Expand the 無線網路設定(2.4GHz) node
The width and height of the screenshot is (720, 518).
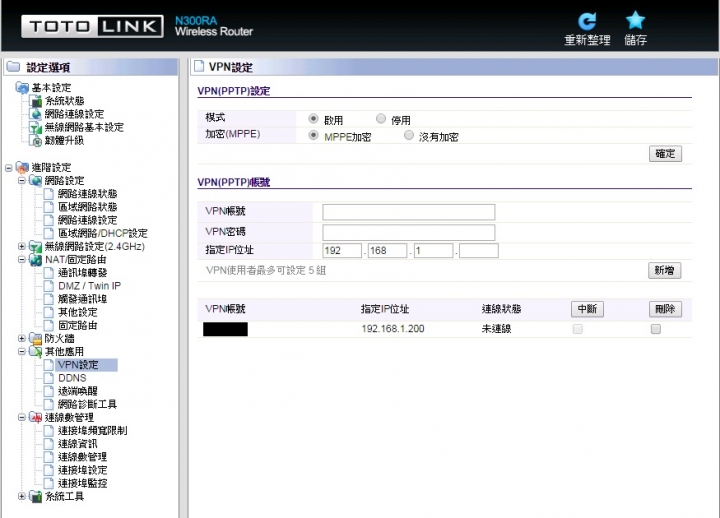pos(22,247)
